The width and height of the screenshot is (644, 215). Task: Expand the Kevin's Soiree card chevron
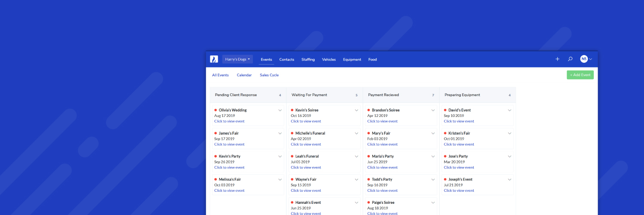click(x=356, y=110)
